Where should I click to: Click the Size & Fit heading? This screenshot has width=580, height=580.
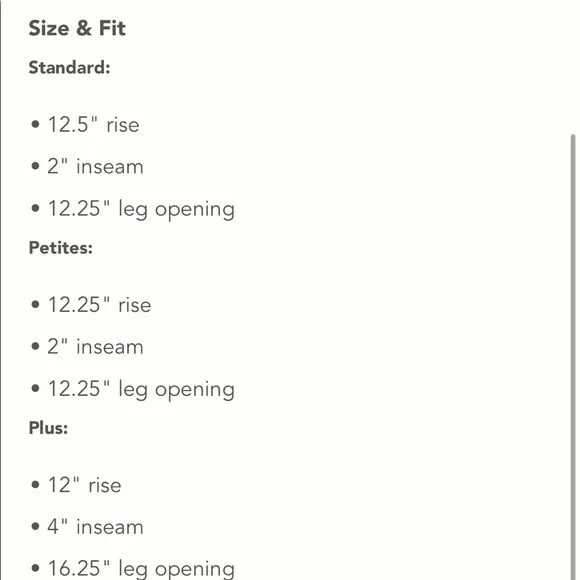pyautogui.click(x=77, y=28)
